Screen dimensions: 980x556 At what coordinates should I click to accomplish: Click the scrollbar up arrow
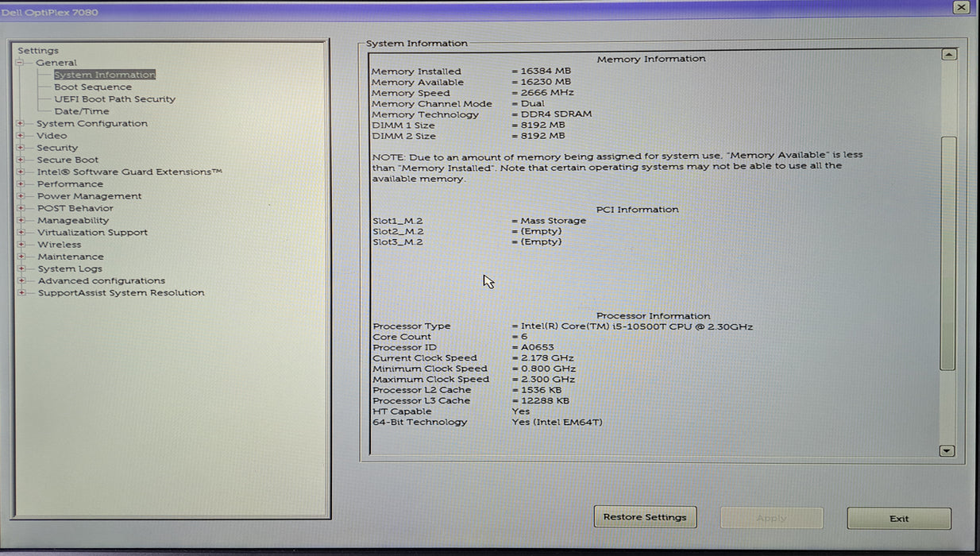947,55
